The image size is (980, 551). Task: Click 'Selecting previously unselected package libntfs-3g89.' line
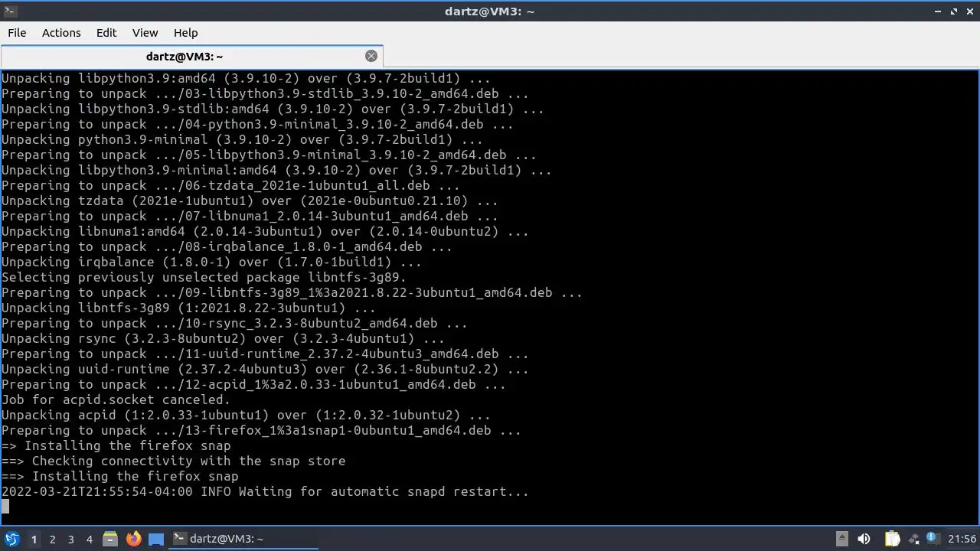pos(204,277)
